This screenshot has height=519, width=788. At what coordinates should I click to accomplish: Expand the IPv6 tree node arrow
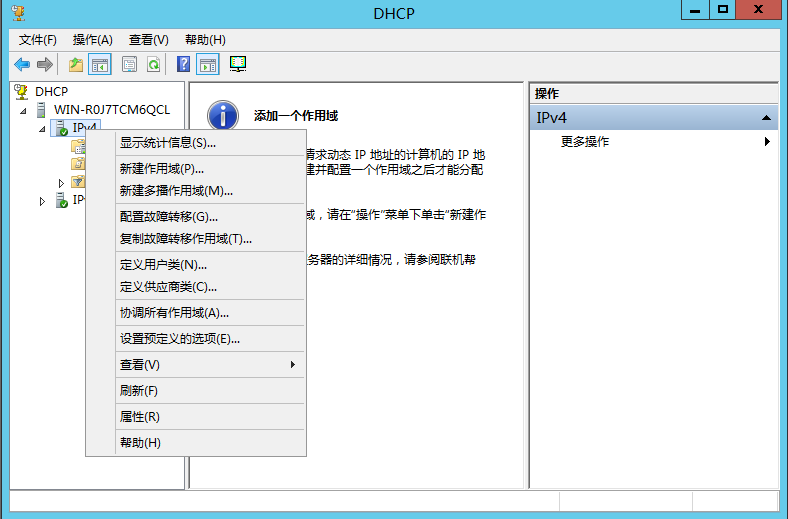tap(42, 201)
